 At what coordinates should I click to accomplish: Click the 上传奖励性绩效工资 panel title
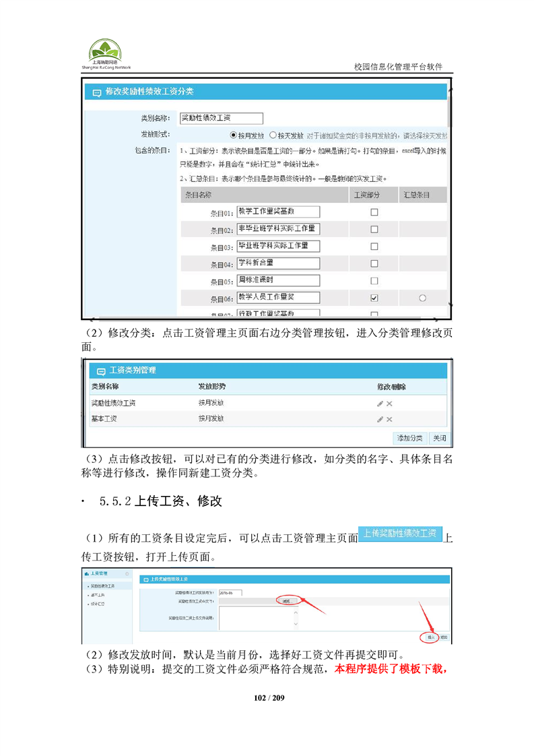point(168,579)
